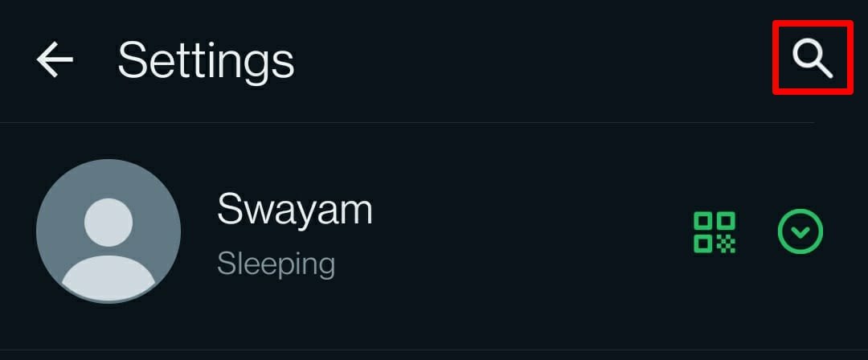Select the search icon in Settings header
The height and width of the screenshot is (360, 868).
pos(812,59)
